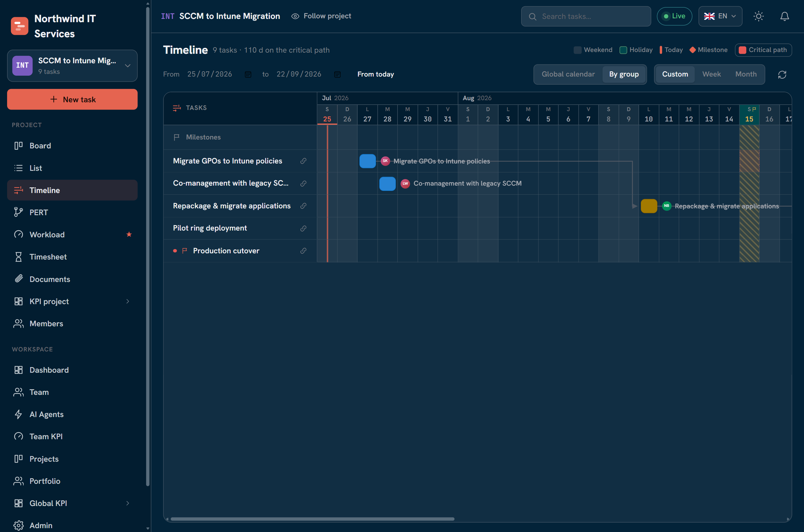This screenshot has height=532, width=804.
Task: Click the link icon on Migrate GPOs row
Action: coord(303,161)
